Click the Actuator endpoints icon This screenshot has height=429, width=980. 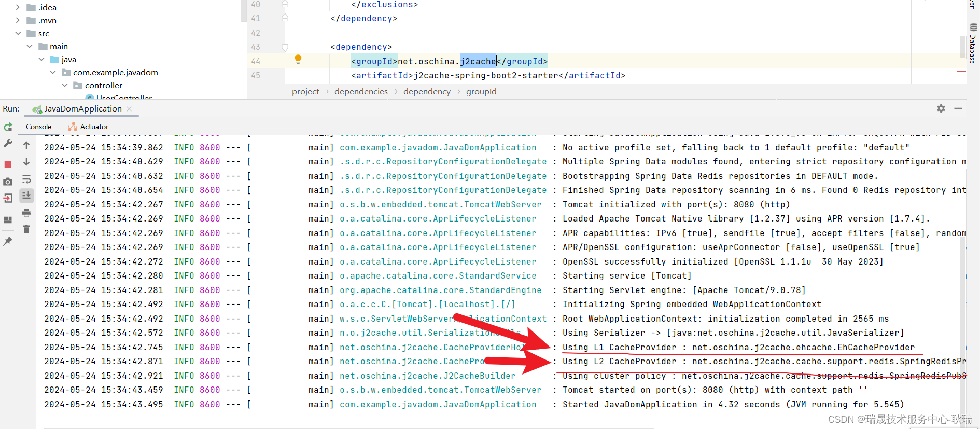click(x=73, y=127)
